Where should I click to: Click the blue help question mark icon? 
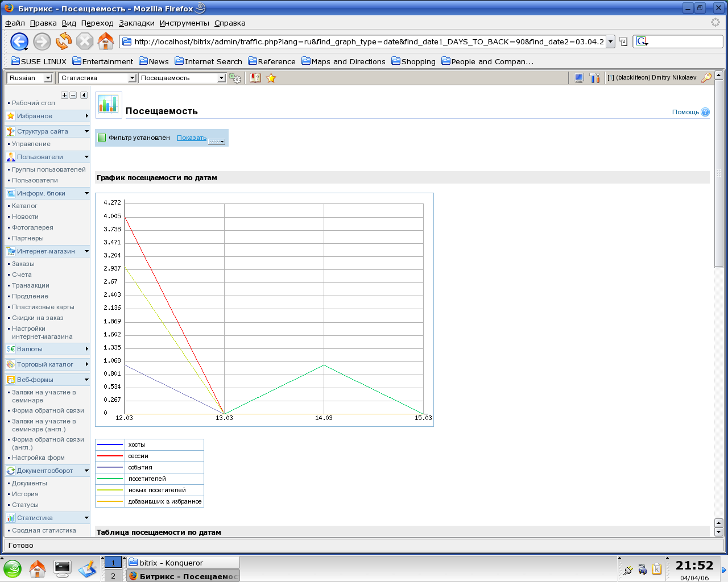click(x=705, y=112)
